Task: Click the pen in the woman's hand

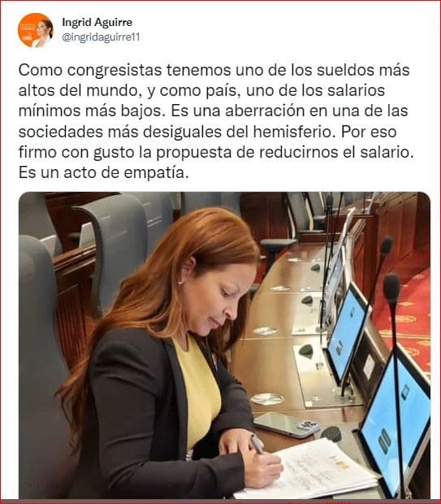Action: point(257,445)
